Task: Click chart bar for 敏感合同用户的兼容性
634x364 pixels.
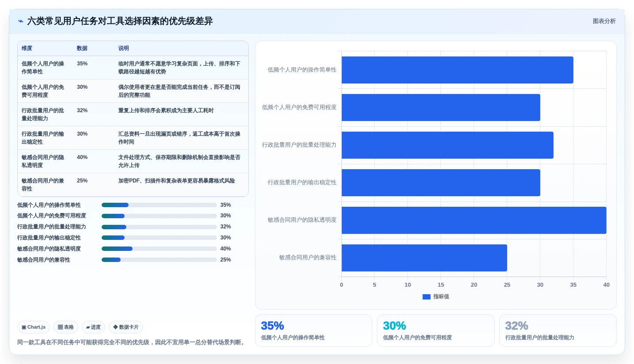Action: [x=424, y=258]
